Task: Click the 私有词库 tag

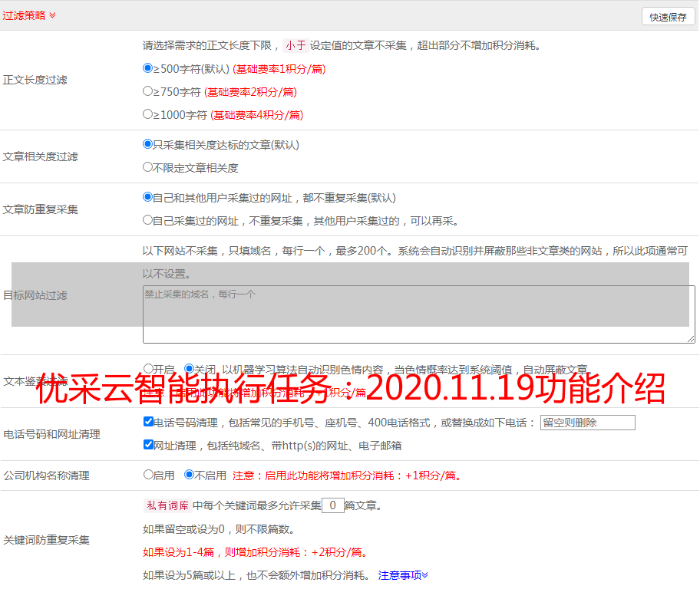Action: (167, 505)
